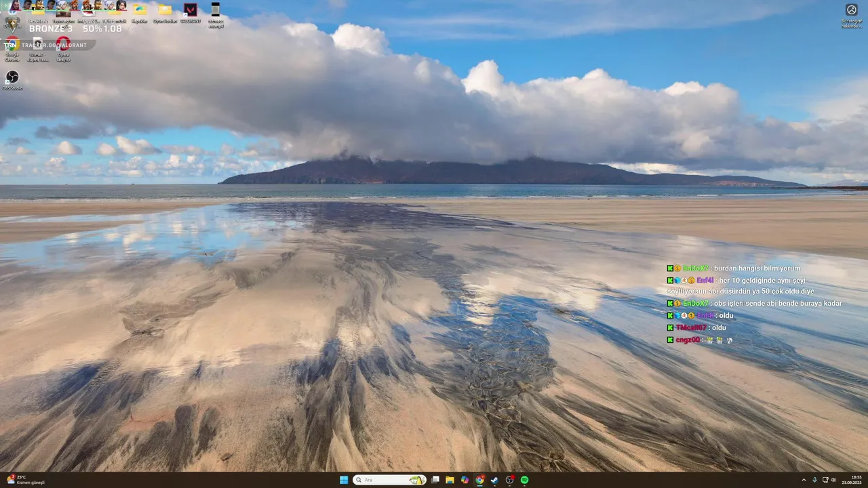This screenshot has height=488, width=868.
Task: Open the mp4 video file on the desktop
Action: (216, 15)
